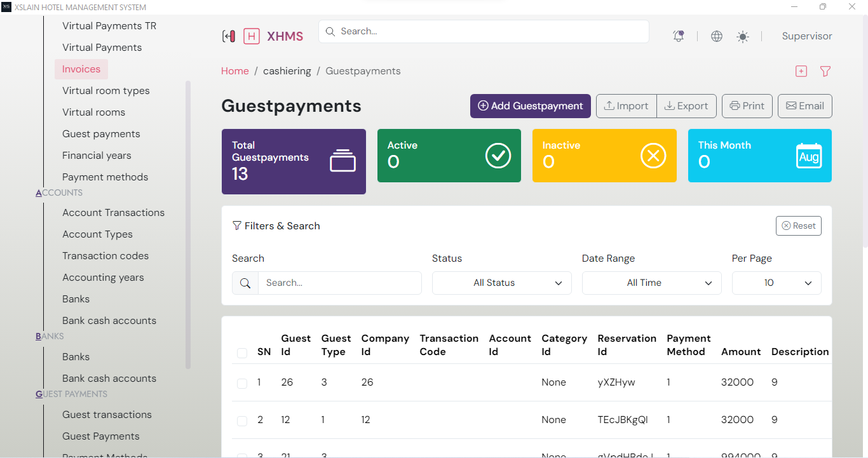
Task: Check the select-all checkbox in table header
Action: 242,353
